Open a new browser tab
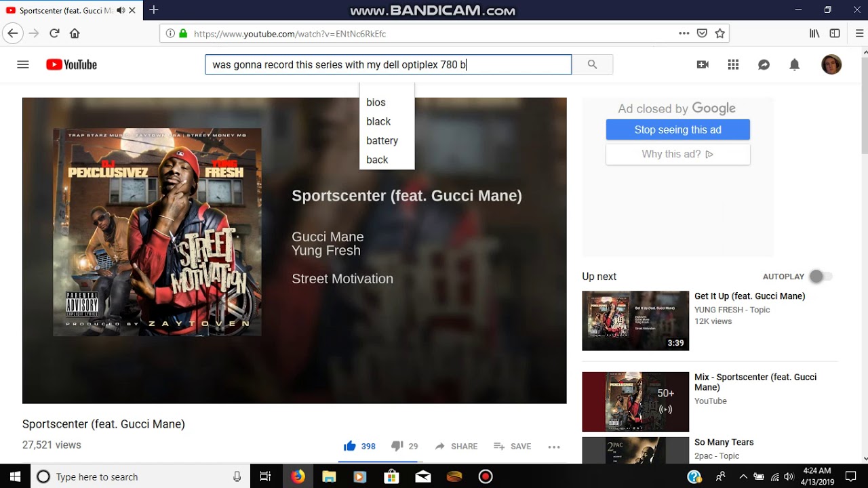Image resolution: width=868 pixels, height=488 pixels. click(154, 9)
